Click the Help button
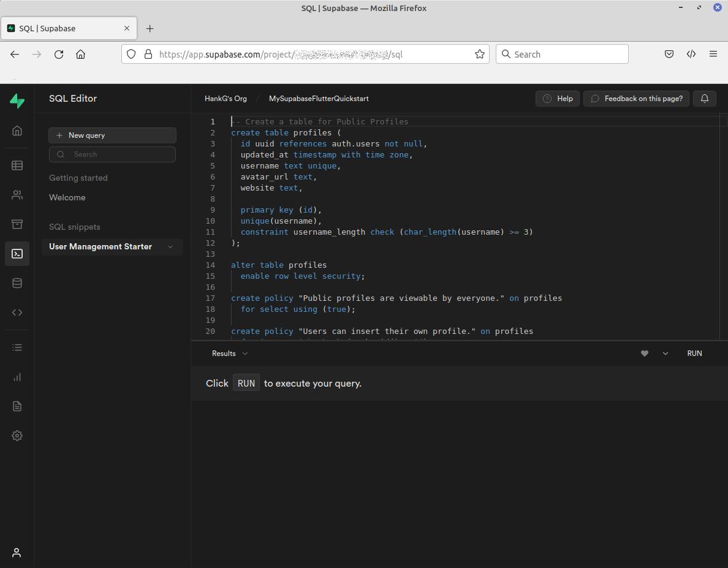Viewport: 728px width, 568px height. coord(557,99)
